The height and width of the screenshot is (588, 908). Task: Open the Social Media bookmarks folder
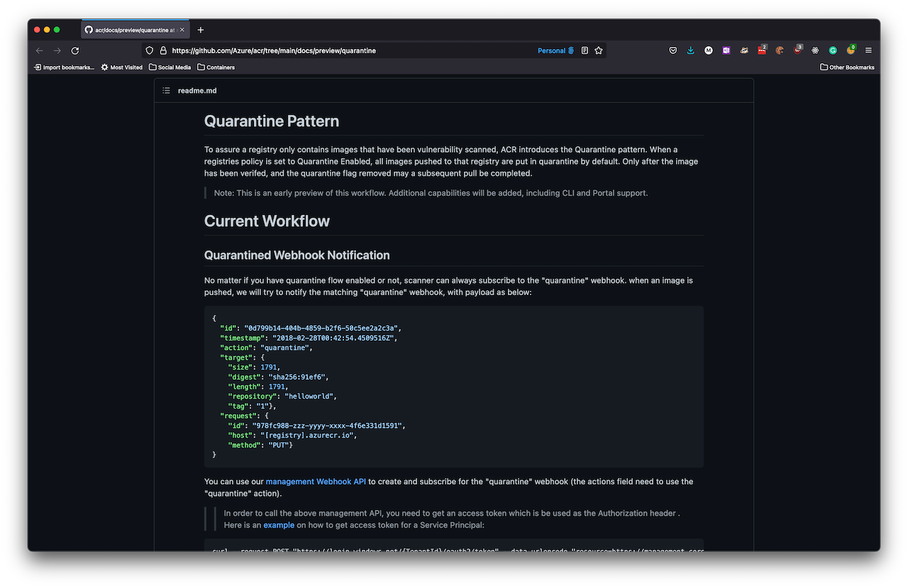pyautogui.click(x=170, y=67)
